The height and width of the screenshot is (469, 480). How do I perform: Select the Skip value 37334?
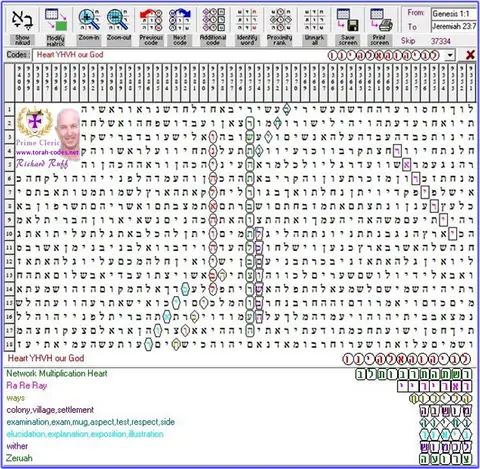pos(441,41)
